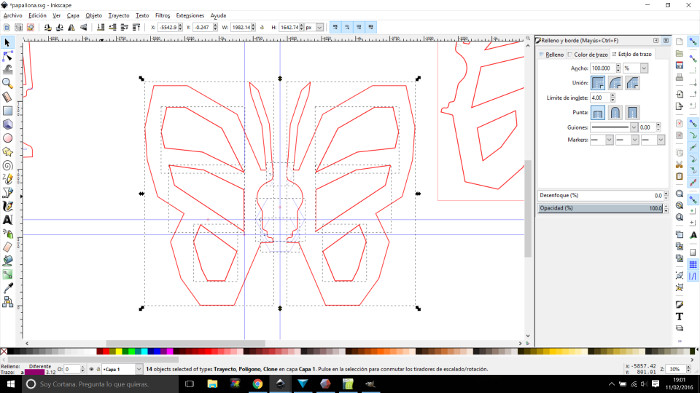Click the Ancho stroke width field

[x=603, y=68]
